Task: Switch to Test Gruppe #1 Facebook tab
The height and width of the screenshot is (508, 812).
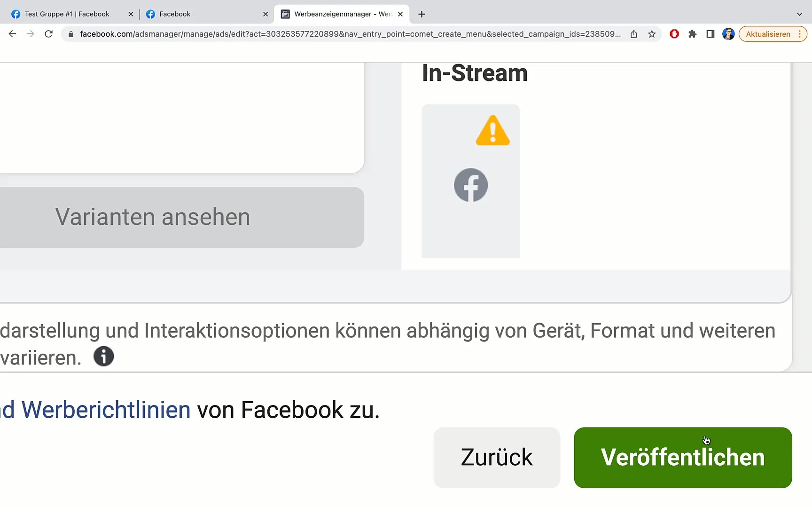Action: click(67, 14)
